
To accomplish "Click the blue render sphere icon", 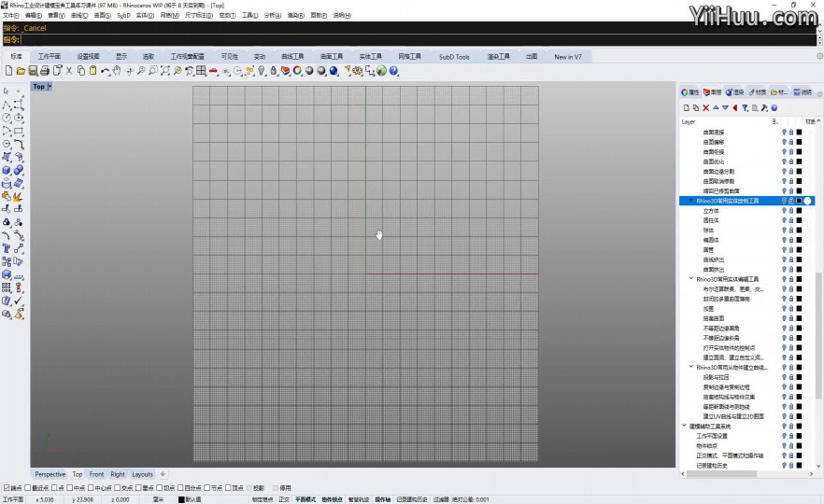I will [x=334, y=71].
